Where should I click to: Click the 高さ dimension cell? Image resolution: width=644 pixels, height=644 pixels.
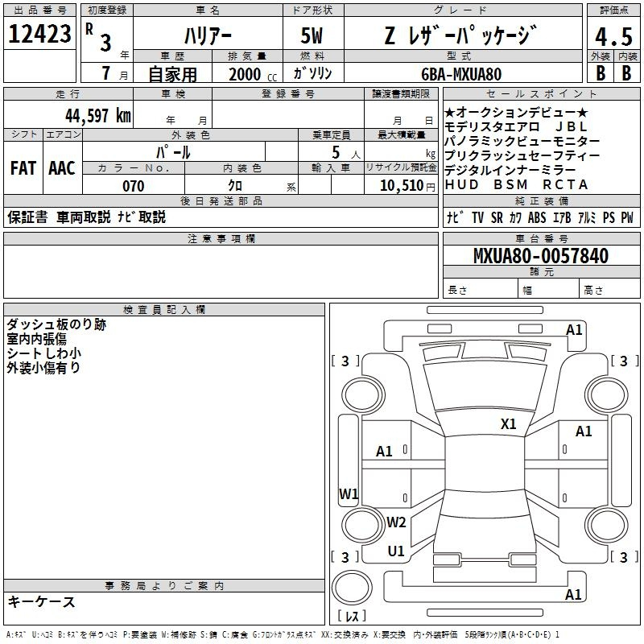[x=609, y=288]
